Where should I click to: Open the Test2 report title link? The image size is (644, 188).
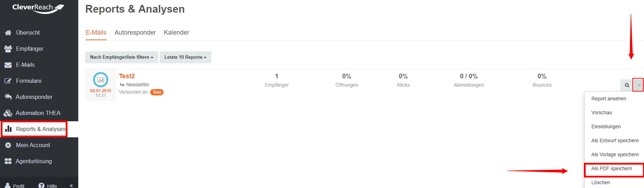tap(127, 76)
